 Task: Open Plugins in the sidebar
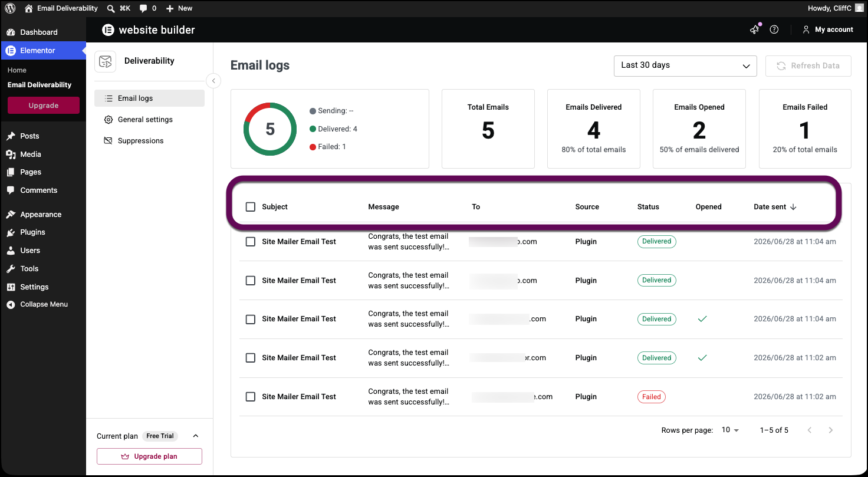click(x=43, y=232)
